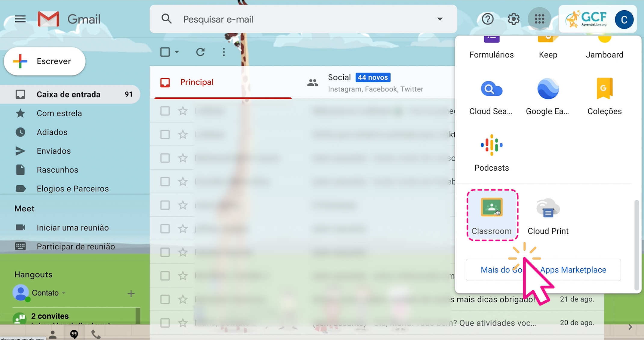Open the Jamboard app

[605, 48]
